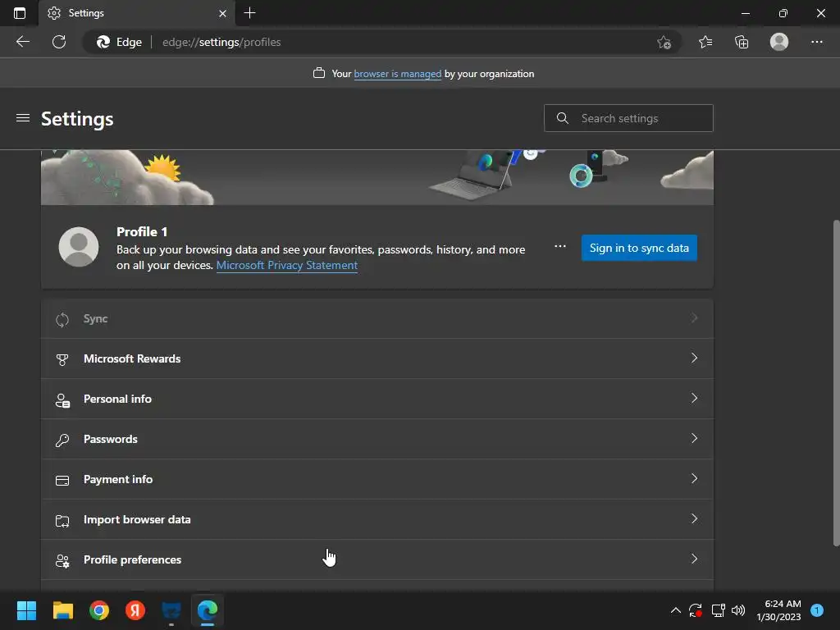Refresh the page
Viewport: 840px width, 630px height.
tap(59, 42)
